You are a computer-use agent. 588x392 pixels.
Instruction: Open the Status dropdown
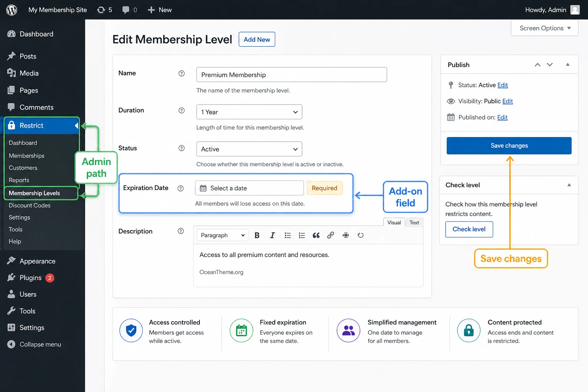tap(249, 149)
